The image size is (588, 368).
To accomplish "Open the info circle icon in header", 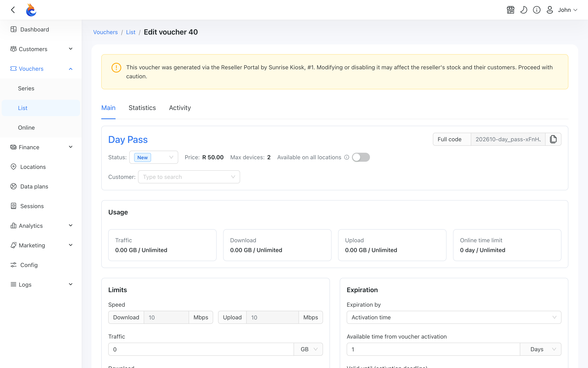I will 537,10.
